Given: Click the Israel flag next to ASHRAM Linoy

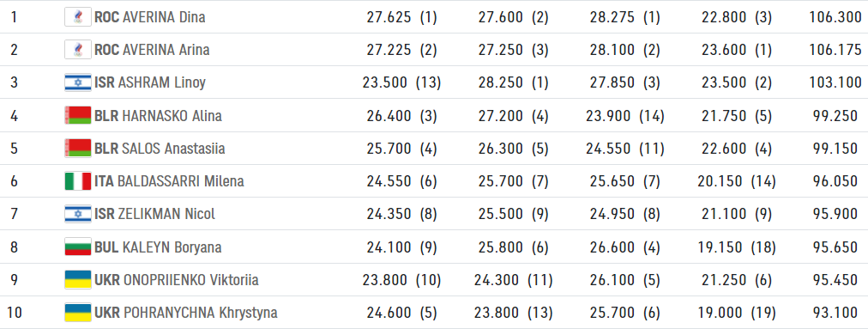Looking at the screenshot, I should [x=78, y=82].
